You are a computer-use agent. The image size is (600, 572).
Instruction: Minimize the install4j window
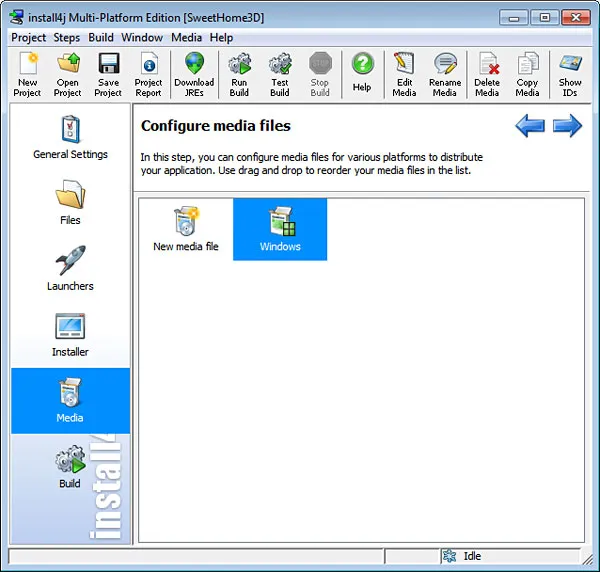(514, 18)
